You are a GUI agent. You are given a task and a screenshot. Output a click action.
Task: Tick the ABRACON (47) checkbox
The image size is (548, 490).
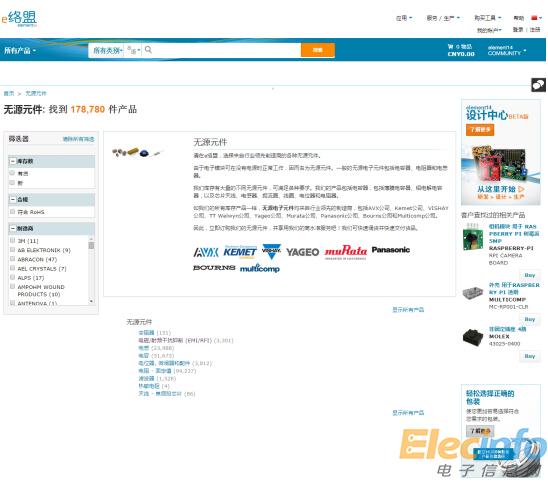coord(13,259)
